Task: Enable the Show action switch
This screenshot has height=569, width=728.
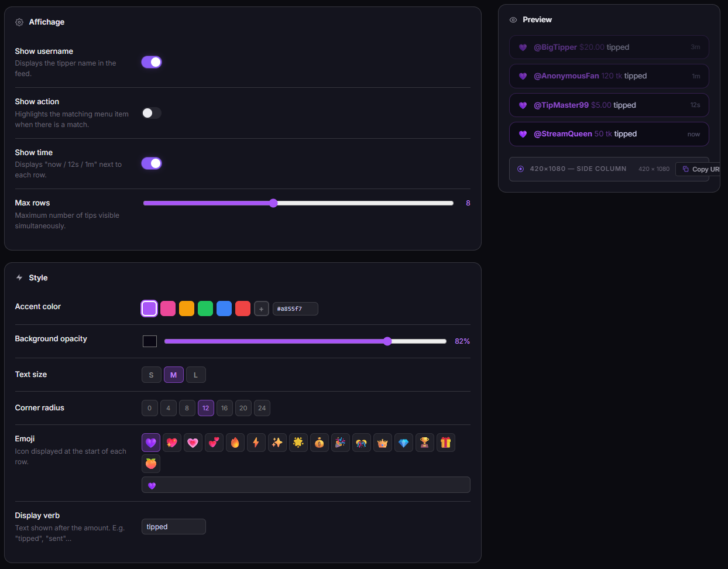Action: [152, 113]
